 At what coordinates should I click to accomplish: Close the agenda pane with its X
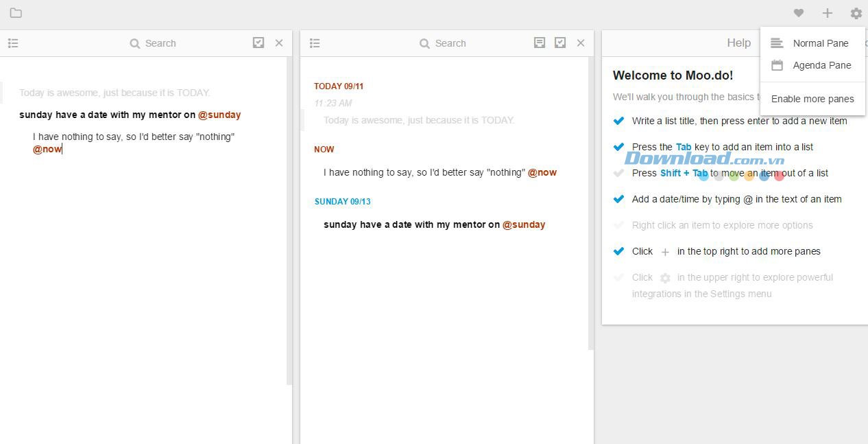[581, 43]
